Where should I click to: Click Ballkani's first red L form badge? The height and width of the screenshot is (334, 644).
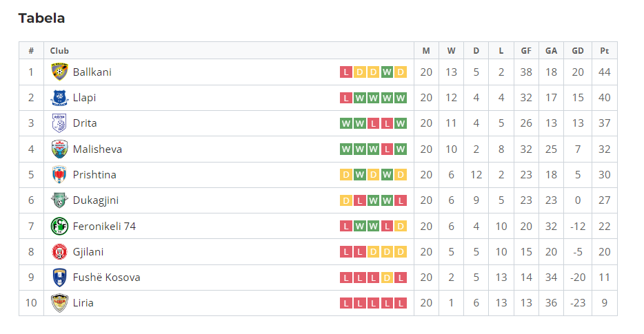[x=346, y=72]
